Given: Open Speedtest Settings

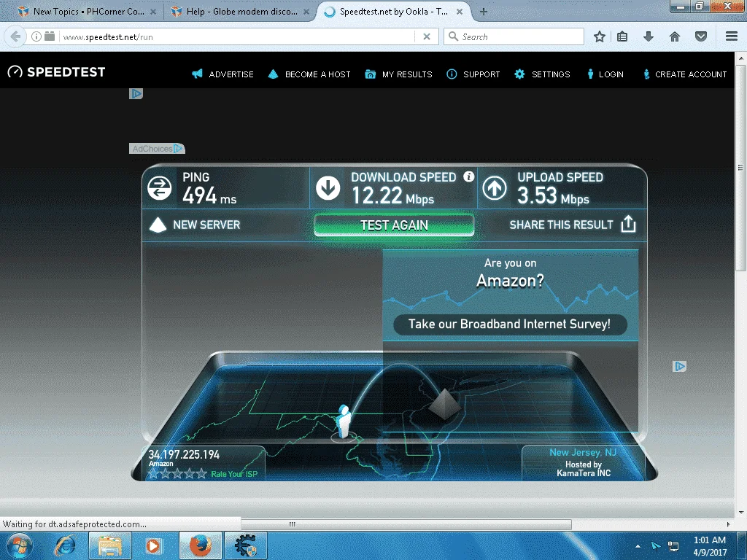Looking at the screenshot, I should pyautogui.click(x=551, y=74).
